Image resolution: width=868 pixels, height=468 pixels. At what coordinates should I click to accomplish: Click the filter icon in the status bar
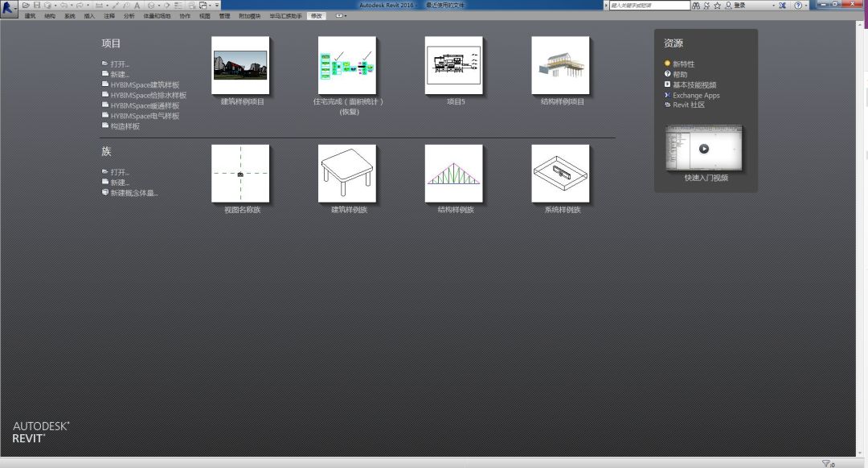coord(826,463)
